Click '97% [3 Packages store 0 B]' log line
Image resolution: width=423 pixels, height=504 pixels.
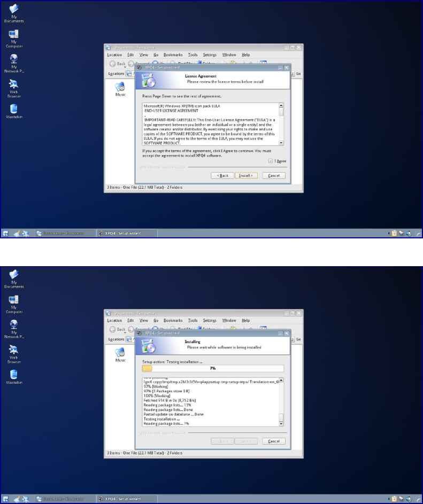pos(167,391)
